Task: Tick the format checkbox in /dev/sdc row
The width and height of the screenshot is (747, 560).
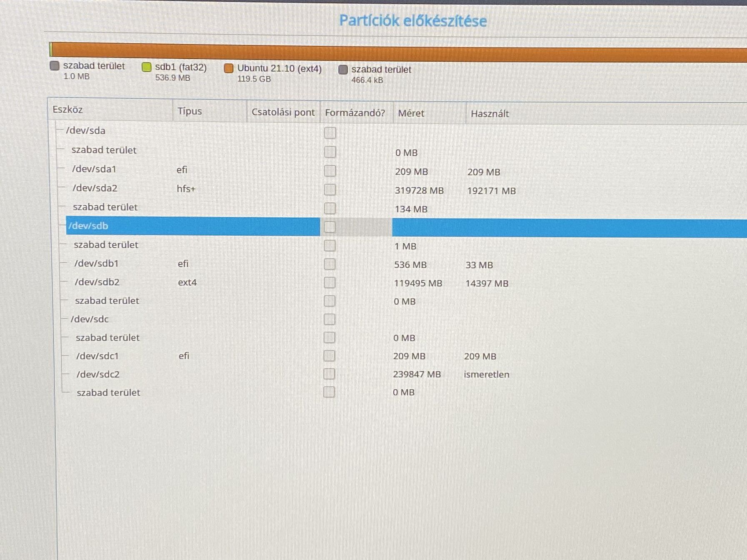Action: 329,319
